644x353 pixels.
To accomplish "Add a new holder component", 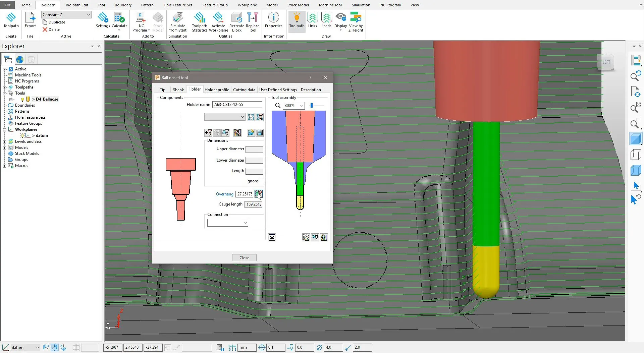I will coord(208,132).
